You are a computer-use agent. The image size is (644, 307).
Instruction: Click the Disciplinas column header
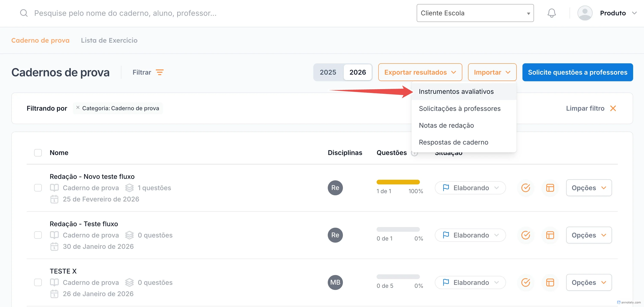pyautogui.click(x=345, y=153)
